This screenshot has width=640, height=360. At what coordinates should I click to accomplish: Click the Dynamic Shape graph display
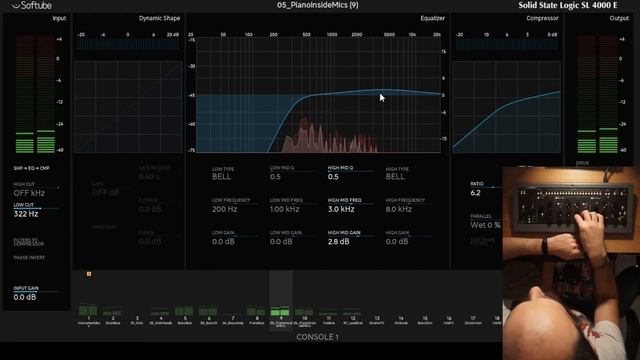(128, 107)
